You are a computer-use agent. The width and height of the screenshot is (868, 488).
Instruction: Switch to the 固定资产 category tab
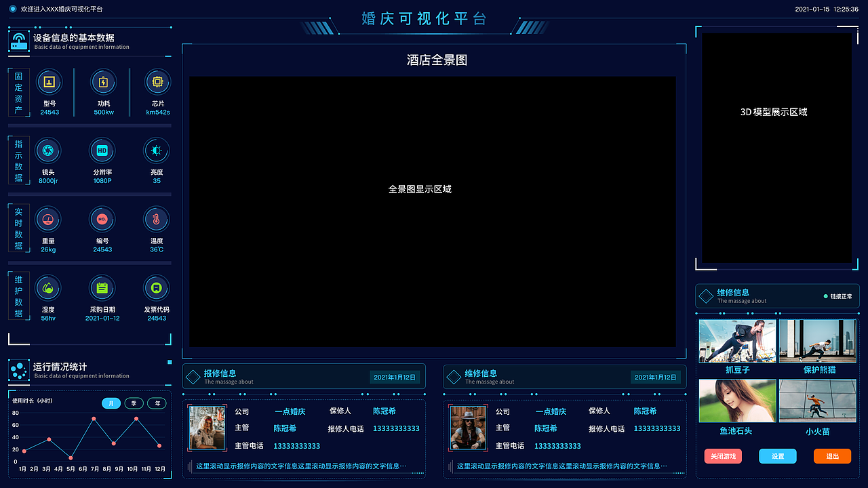(x=18, y=93)
